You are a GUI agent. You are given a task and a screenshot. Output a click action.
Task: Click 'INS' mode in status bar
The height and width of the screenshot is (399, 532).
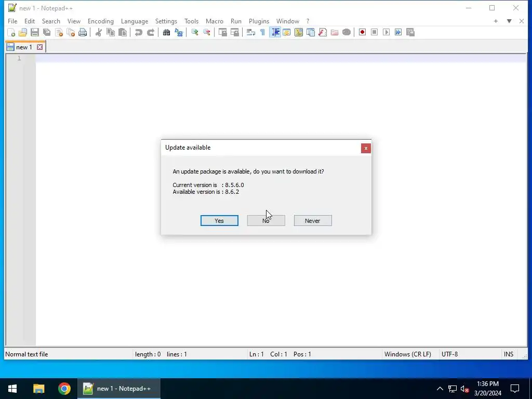(x=508, y=354)
